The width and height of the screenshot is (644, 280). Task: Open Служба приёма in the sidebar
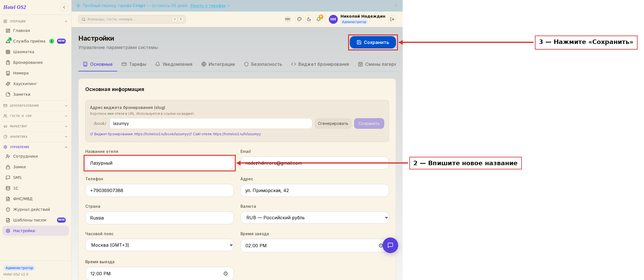pos(36,41)
